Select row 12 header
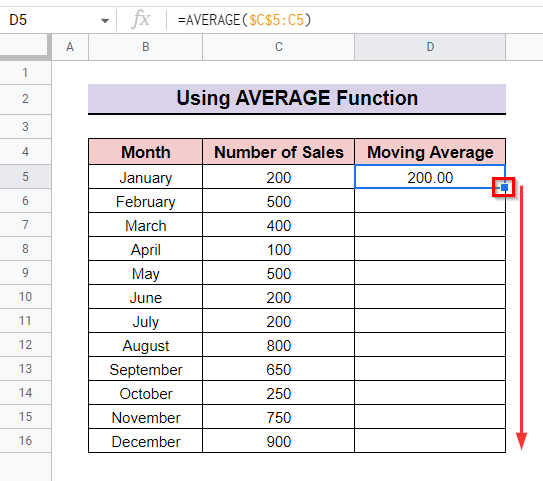The height and width of the screenshot is (481, 543). tap(25, 345)
